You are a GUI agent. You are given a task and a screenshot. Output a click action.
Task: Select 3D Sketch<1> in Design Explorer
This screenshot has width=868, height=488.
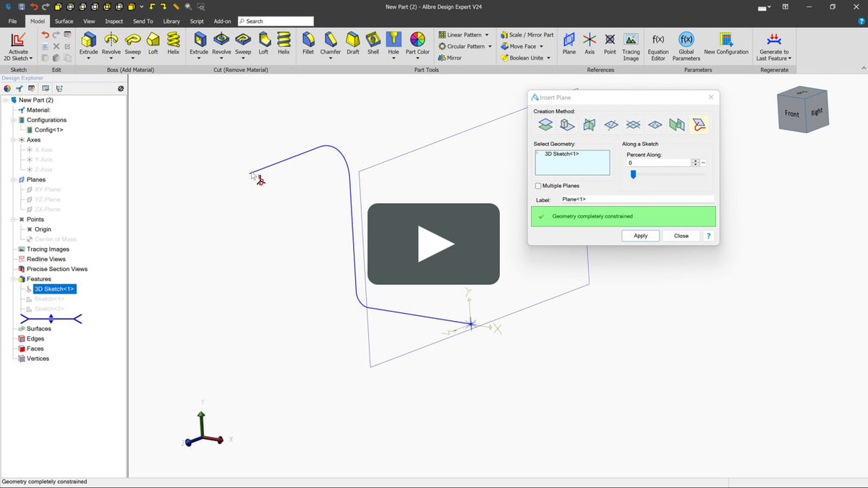click(x=54, y=289)
